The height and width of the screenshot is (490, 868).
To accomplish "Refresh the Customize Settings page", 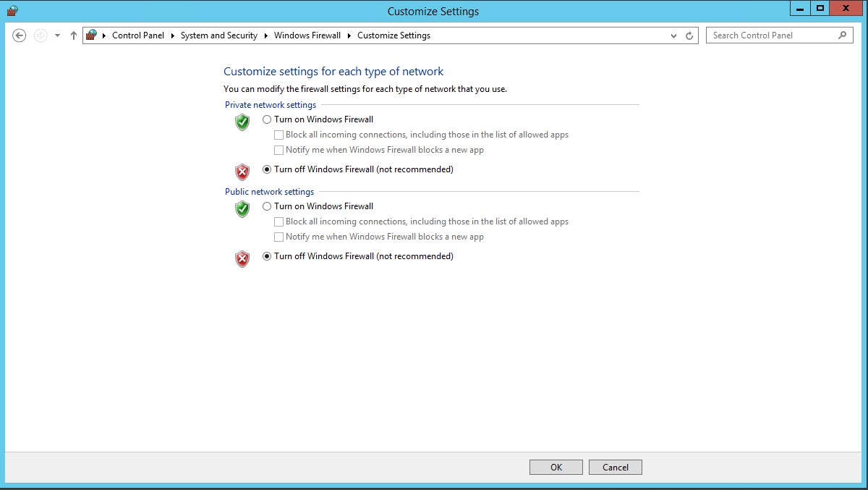I will [x=689, y=35].
